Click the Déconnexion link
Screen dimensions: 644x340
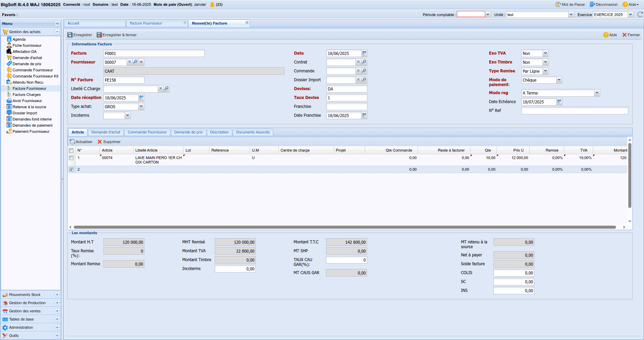coord(603,4)
